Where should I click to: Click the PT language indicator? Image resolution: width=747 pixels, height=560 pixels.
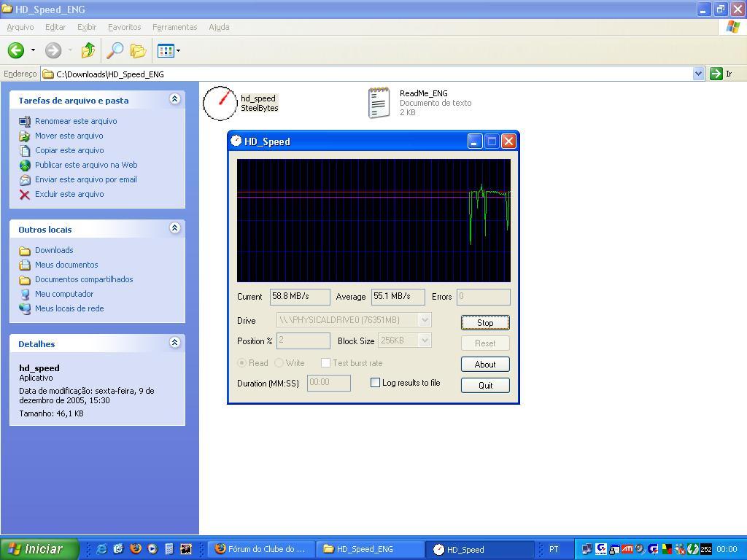click(x=554, y=549)
